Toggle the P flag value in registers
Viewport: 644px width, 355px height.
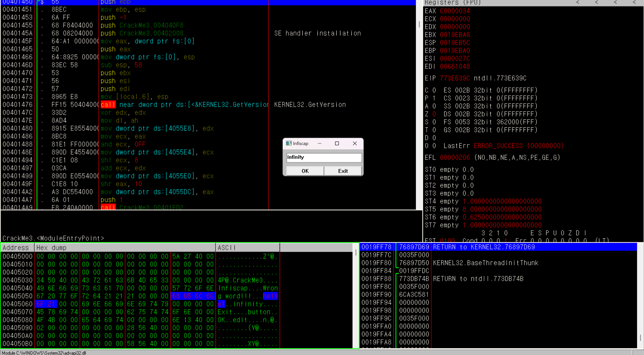[434, 98]
